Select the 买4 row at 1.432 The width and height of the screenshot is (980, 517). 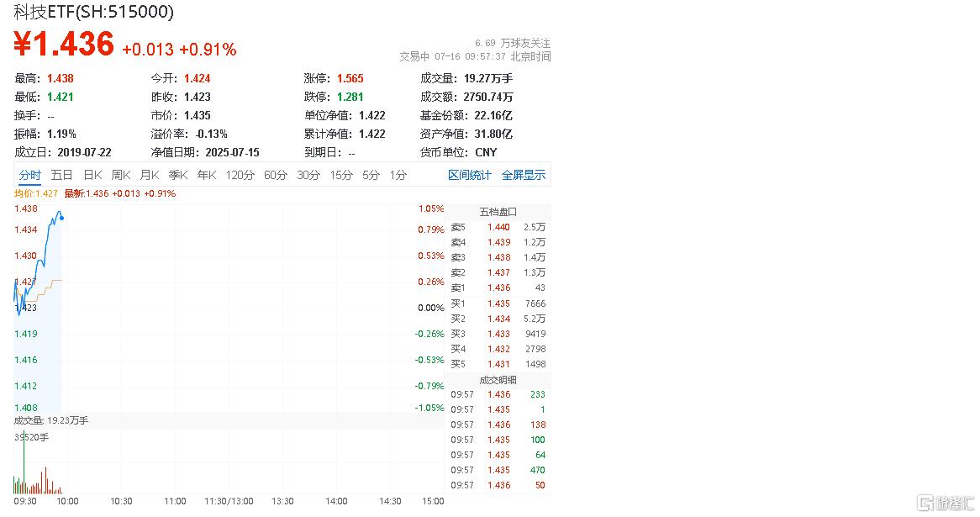498,349
